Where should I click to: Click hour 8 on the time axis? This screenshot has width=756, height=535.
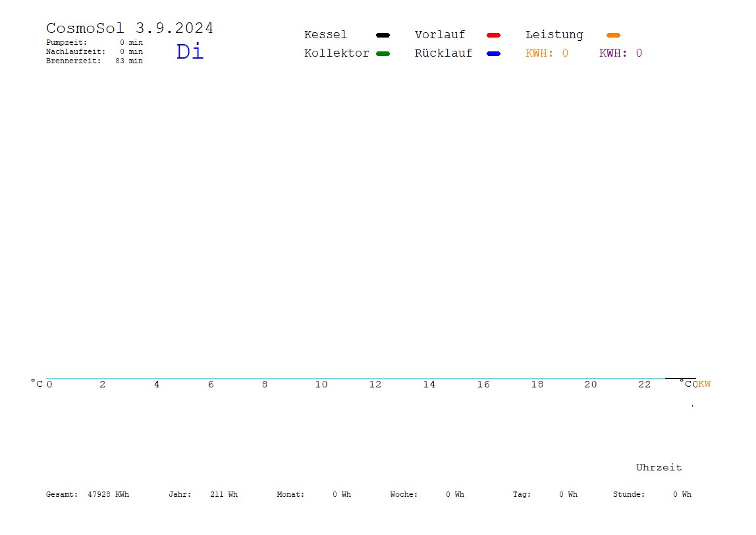click(265, 385)
